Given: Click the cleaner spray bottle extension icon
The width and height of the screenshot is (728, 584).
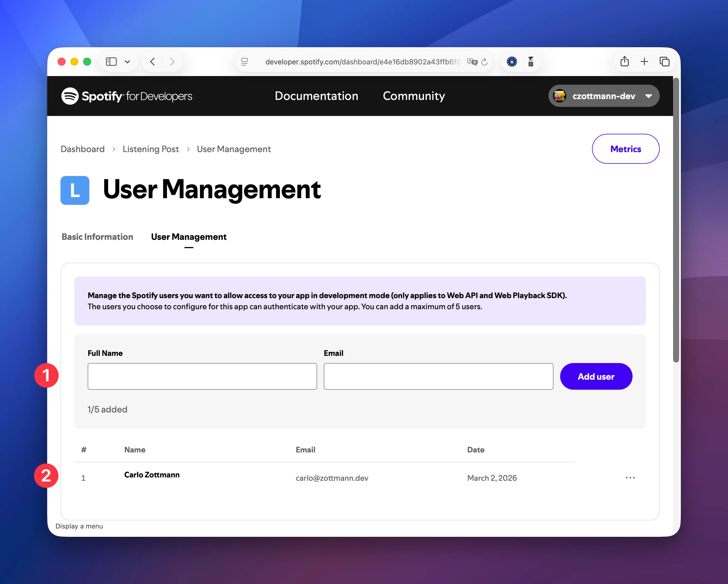Looking at the screenshot, I should click(x=531, y=61).
